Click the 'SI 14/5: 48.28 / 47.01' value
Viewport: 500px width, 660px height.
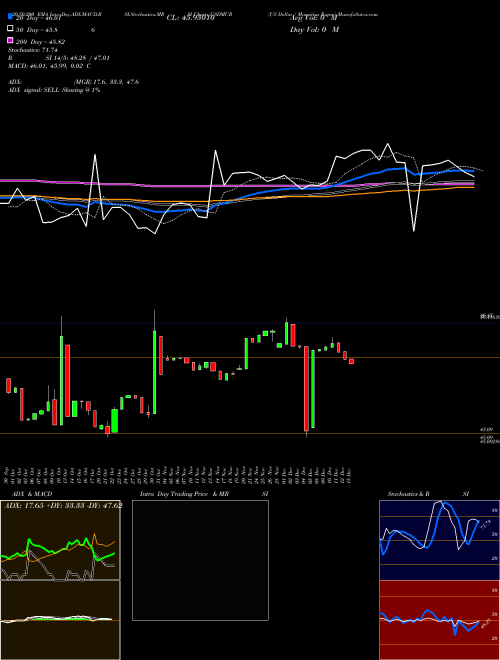(78, 58)
